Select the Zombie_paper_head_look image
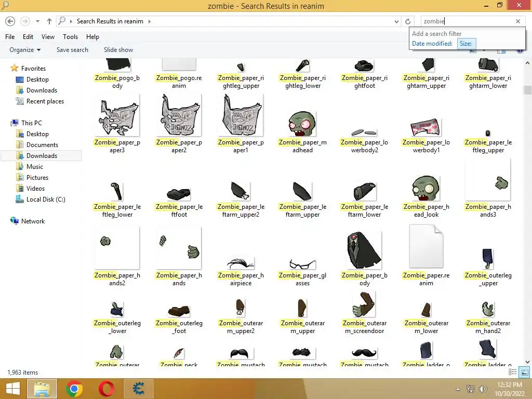Image resolution: width=532 pixels, height=399 pixels. [426, 188]
